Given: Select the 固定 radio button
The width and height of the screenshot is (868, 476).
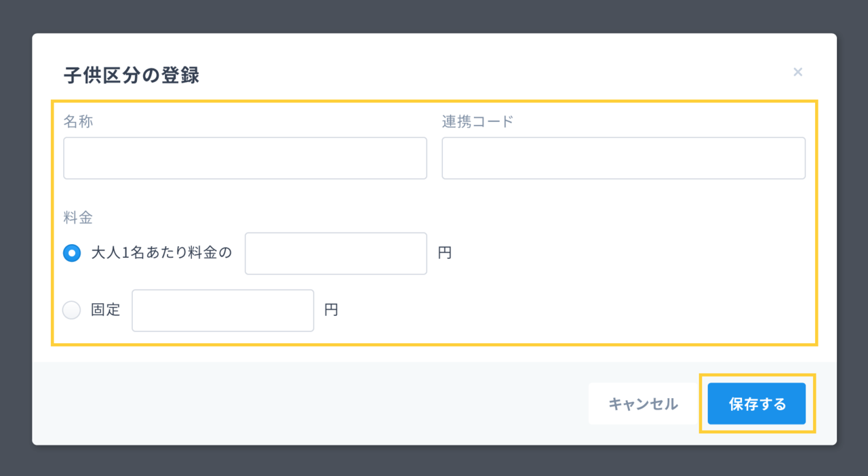Looking at the screenshot, I should pos(72,310).
